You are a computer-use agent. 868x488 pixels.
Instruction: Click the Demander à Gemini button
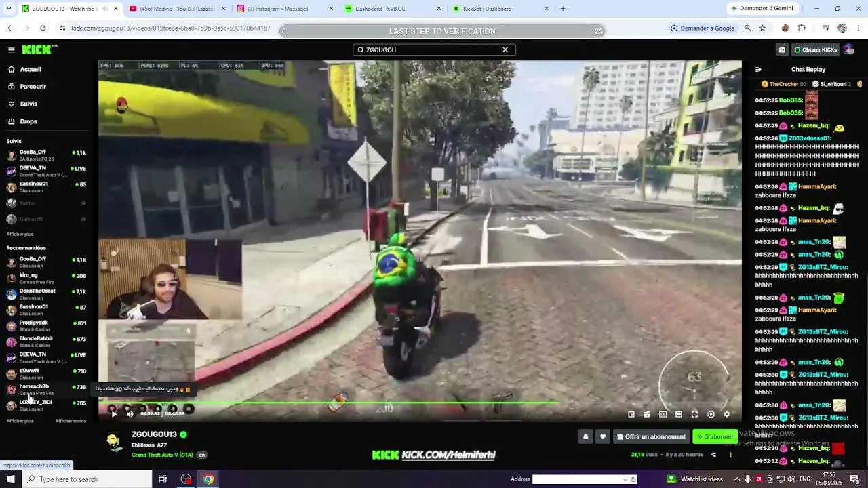click(764, 9)
